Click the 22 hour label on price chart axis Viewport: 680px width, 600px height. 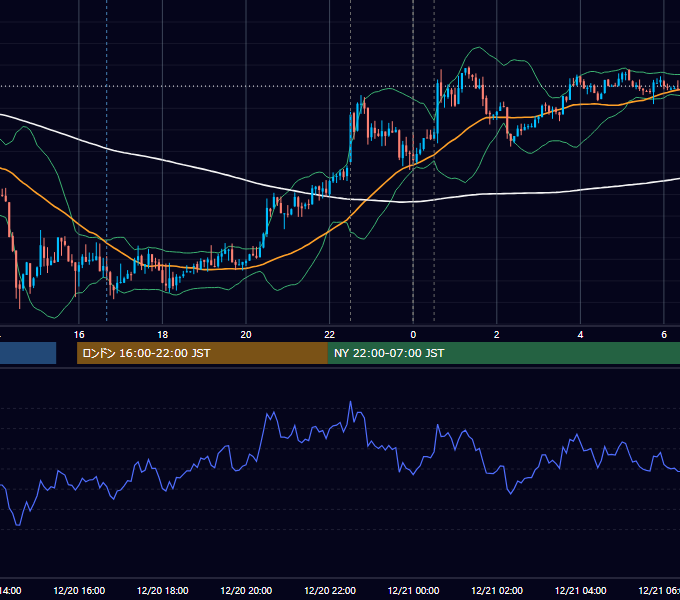point(330,335)
